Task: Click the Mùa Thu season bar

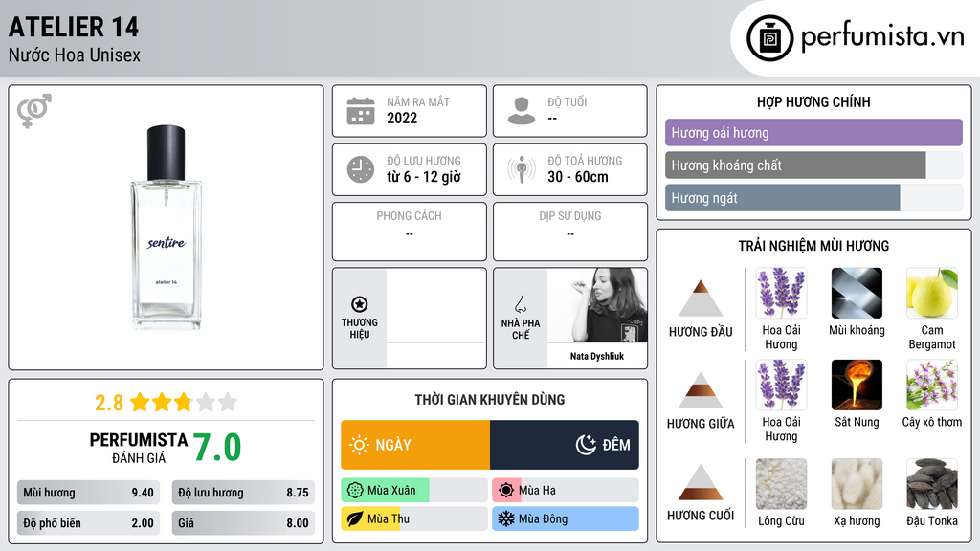Action: pyautogui.click(x=414, y=518)
